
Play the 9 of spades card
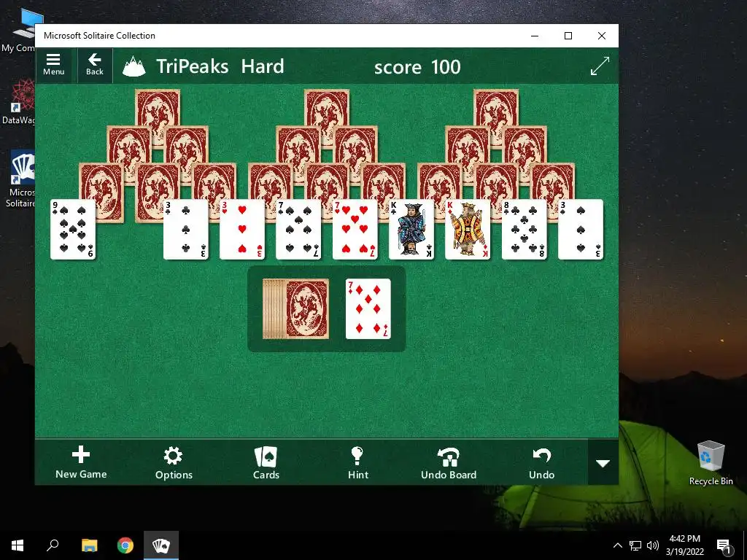(73, 230)
